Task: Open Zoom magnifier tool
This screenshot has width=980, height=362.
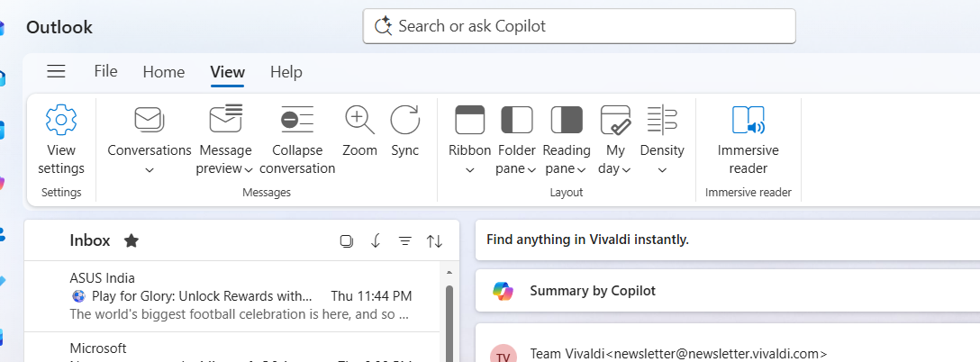Action: 359,120
